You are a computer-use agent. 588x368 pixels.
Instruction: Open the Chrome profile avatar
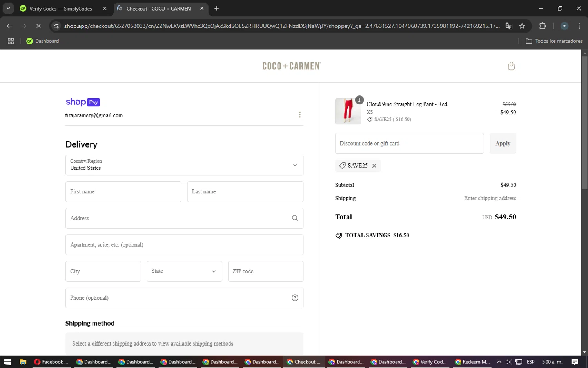tap(564, 26)
